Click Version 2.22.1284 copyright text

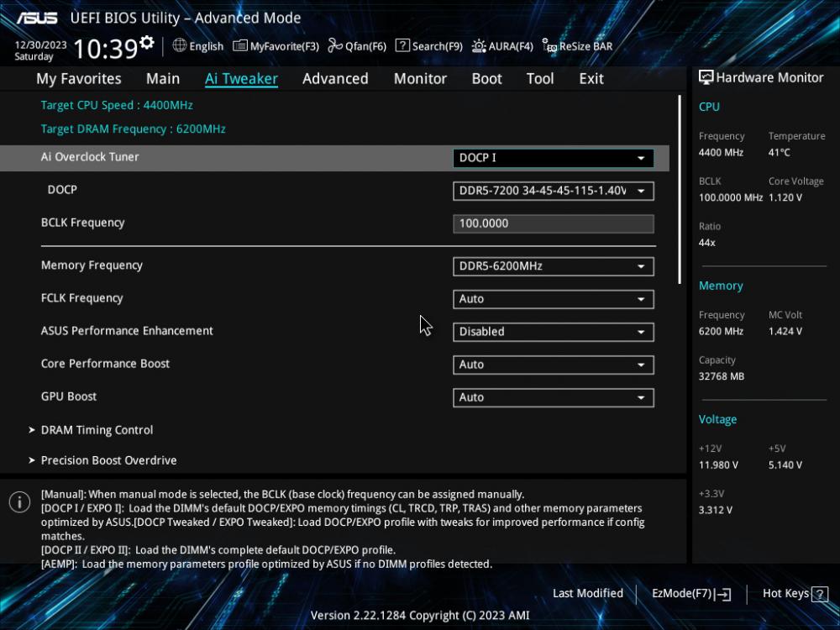(420, 616)
